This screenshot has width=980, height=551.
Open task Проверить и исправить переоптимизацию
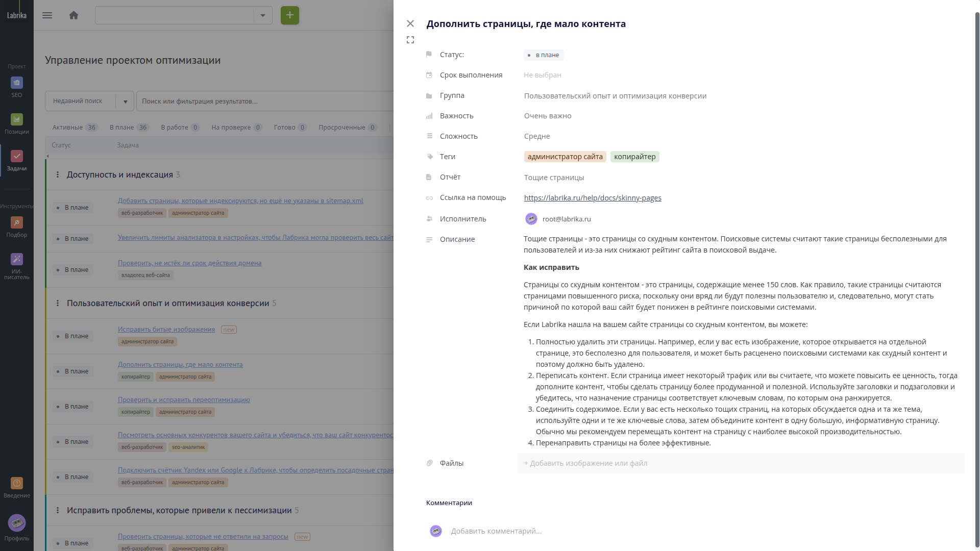184,400
